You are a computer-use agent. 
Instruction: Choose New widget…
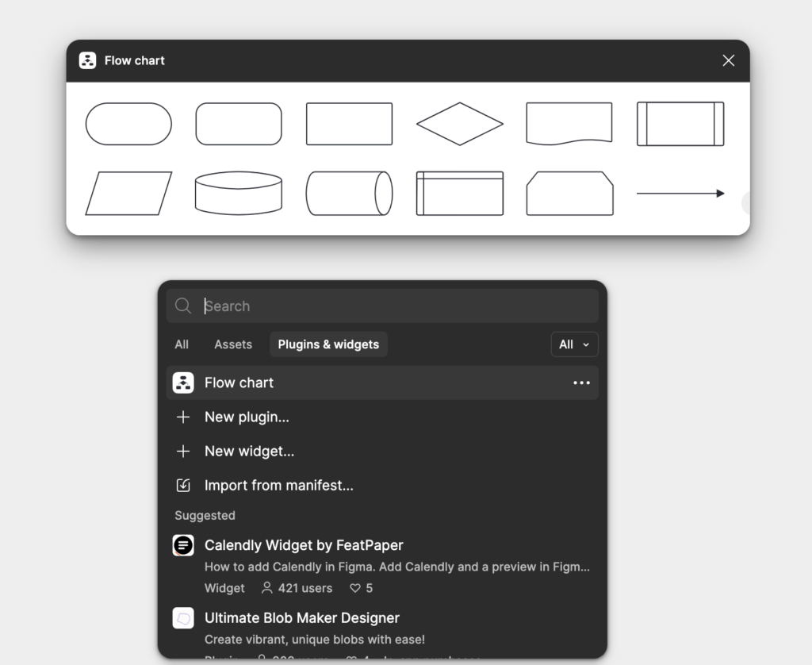click(382, 452)
